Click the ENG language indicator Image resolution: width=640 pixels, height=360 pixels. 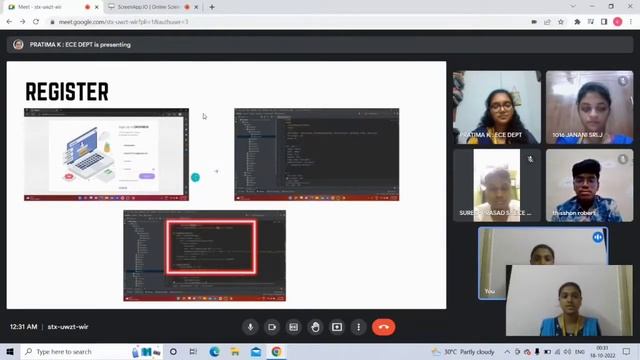pyautogui.click(x=580, y=352)
